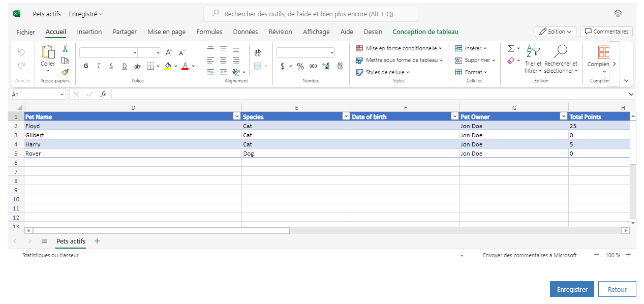
Task: Open the Insérer cells dropdown
Action: coord(471,48)
